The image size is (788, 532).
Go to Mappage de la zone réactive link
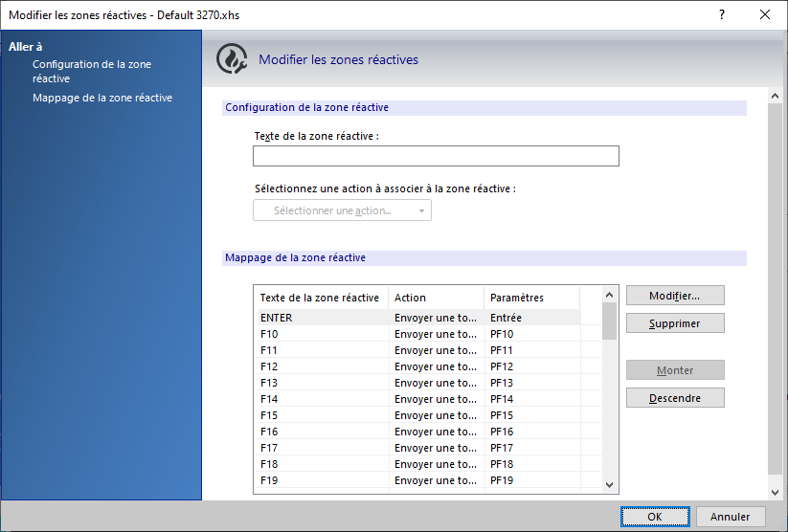[x=102, y=98]
